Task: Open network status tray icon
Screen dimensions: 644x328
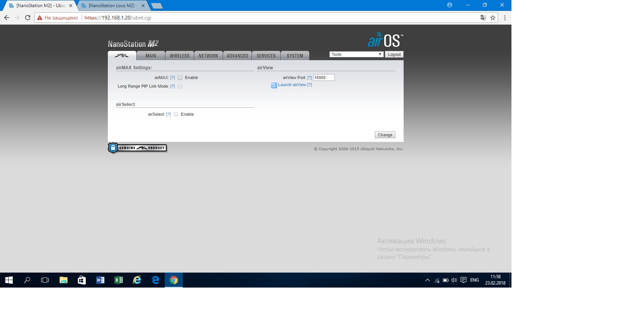Action: coord(437,280)
